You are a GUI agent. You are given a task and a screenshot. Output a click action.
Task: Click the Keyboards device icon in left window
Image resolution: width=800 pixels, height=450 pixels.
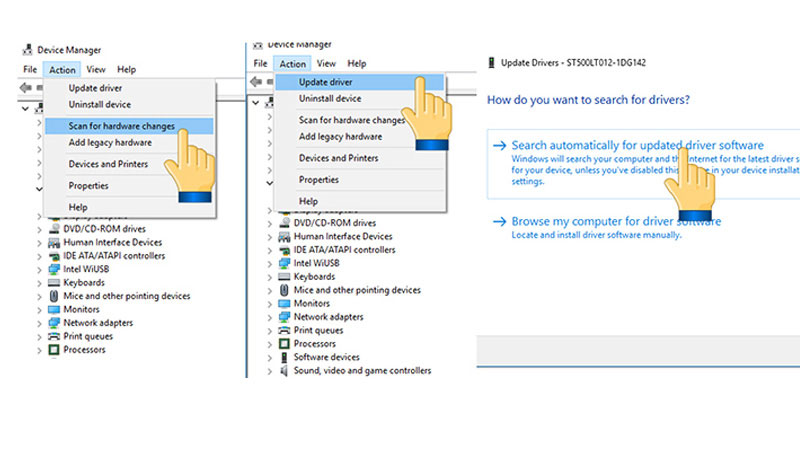tap(54, 283)
